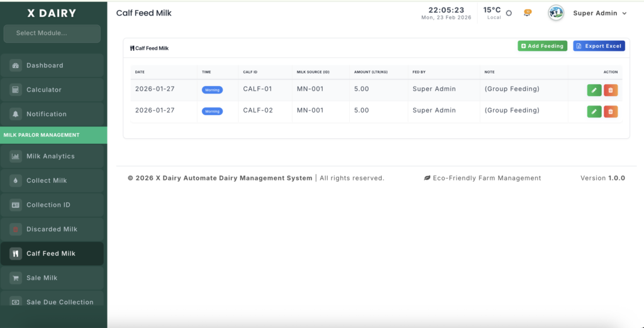The width and height of the screenshot is (644, 328).
Task: Toggle the sun theme icon near temperature
Action: click(509, 13)
